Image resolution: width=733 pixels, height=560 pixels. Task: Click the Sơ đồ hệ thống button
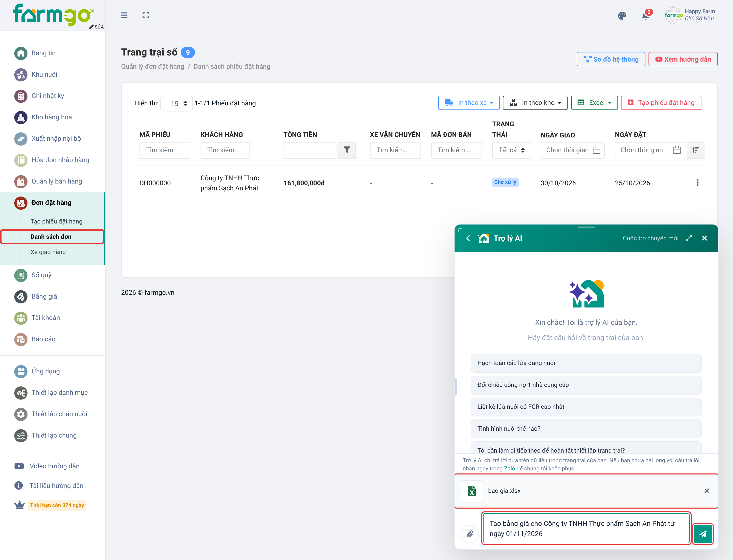coord(611,59)
